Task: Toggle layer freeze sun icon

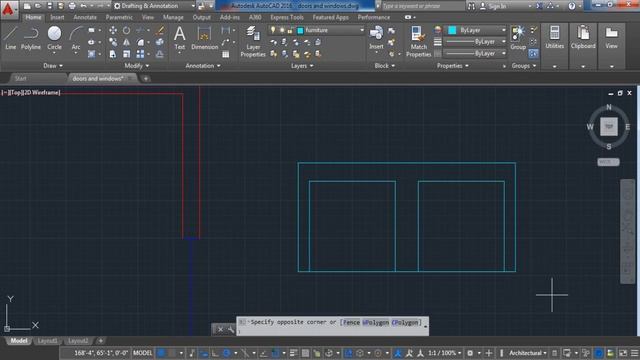Action: (282, 30)
